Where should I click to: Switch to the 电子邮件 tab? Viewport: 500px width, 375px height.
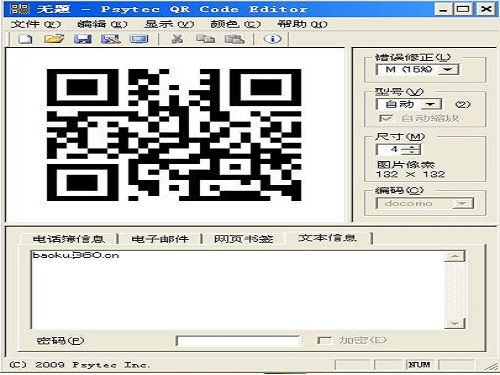tap(160, 239)
